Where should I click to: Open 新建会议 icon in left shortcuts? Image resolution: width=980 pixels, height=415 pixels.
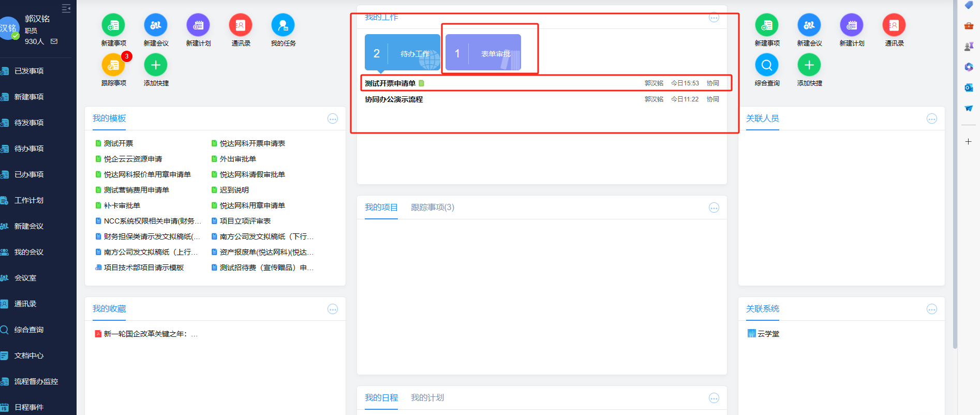pos(156,25)
